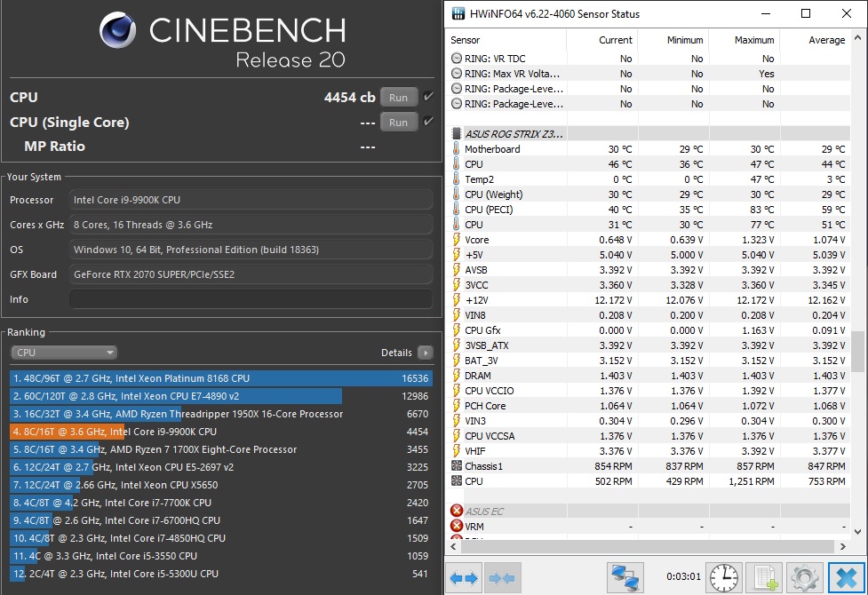The image size is (868, 595).
Task: Click the CPU fan RPM icon
Action: 457,481
